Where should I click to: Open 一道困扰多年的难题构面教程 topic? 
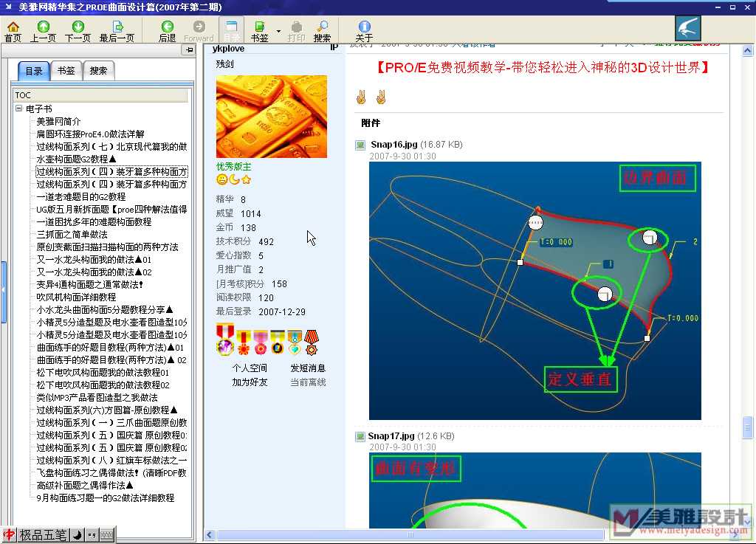click(94, 221)
